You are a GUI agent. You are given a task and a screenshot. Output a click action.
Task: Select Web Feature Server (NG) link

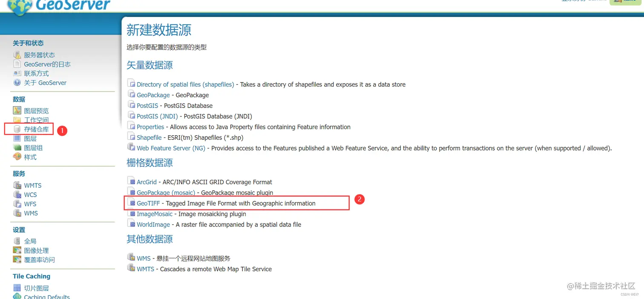tap(171, 148)
